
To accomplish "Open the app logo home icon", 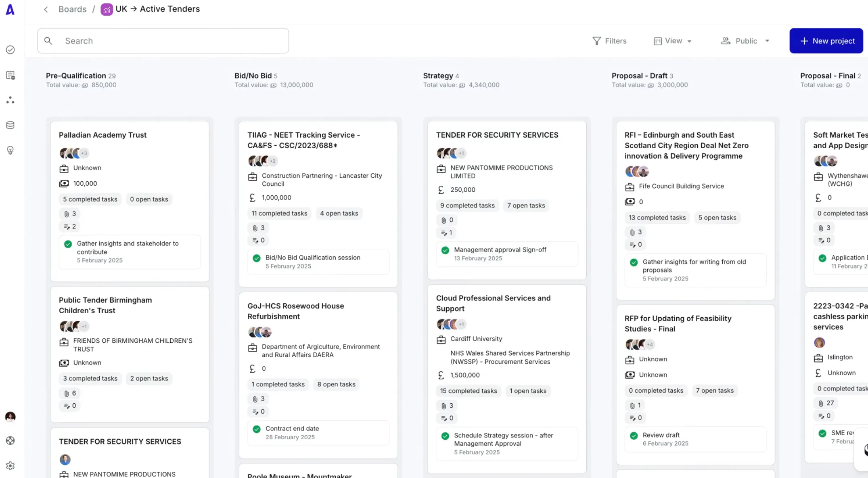I will pos(10,9).
